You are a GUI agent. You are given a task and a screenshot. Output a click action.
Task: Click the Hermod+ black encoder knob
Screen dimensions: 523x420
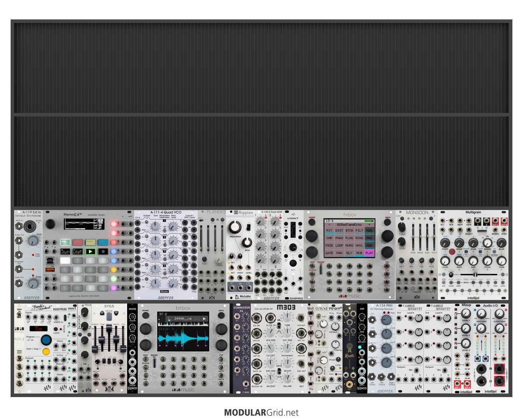50,224
